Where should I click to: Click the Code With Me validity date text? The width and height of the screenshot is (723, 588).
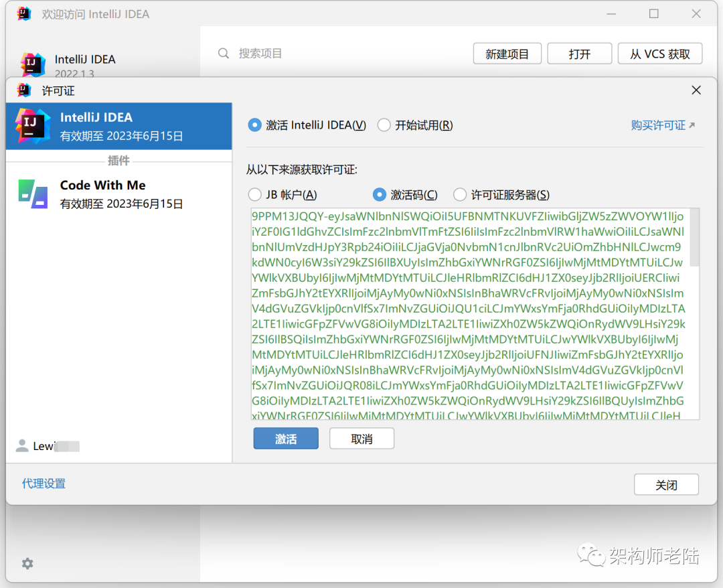[x=122, y=204]
